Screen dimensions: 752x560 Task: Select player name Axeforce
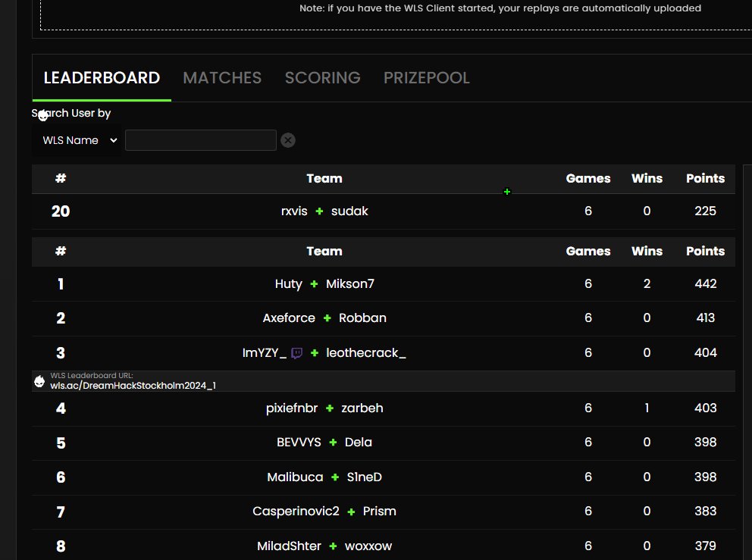289,318
